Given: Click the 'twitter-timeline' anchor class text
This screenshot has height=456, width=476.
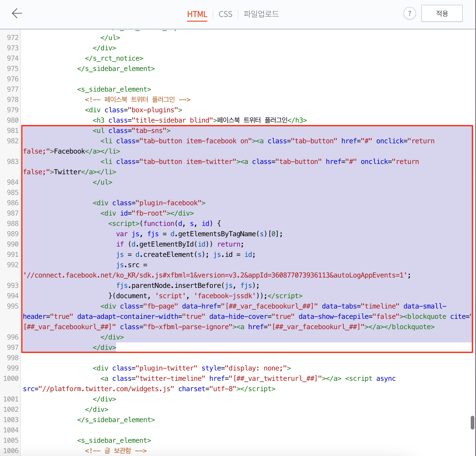Looking at the screenshot, I should (172, 378).
